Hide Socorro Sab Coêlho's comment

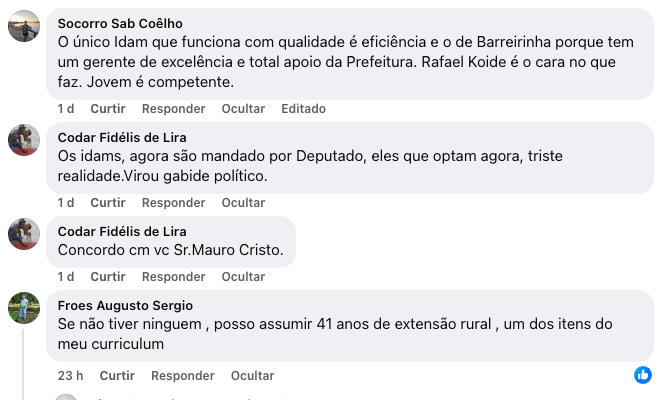[243, 108]
